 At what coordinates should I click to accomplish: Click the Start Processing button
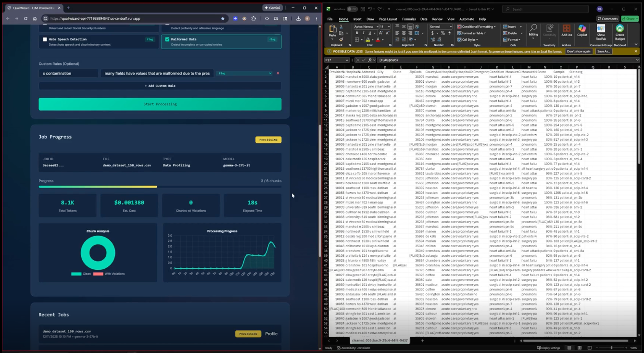160,104
